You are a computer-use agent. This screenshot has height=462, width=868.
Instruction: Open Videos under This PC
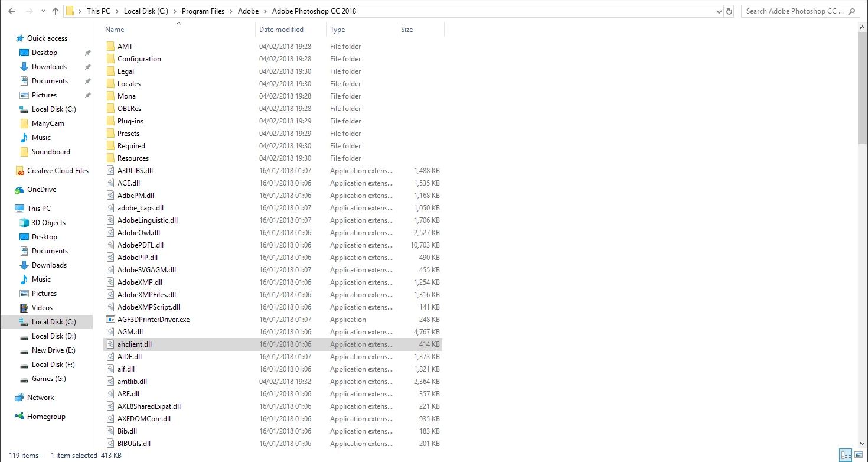pos(42,308)
